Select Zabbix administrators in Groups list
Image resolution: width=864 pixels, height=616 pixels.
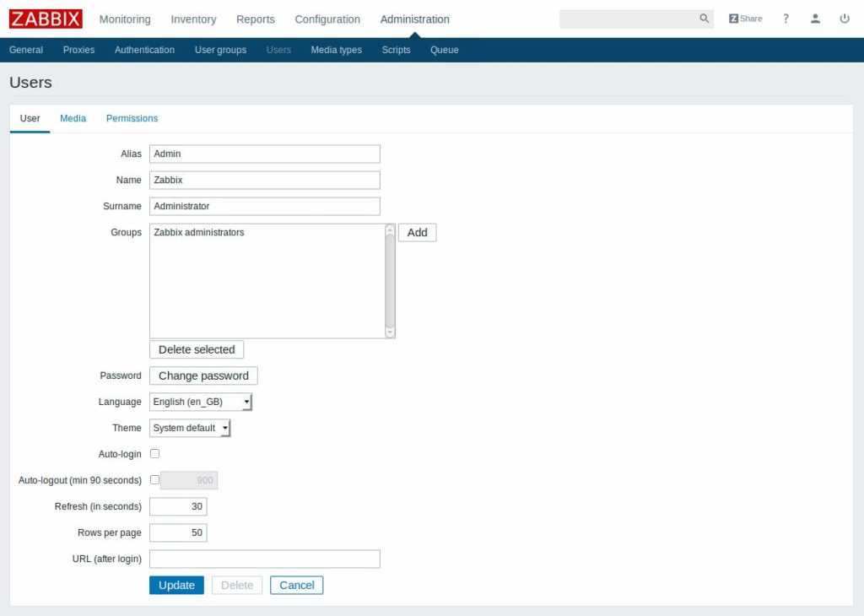coord(199,232)
